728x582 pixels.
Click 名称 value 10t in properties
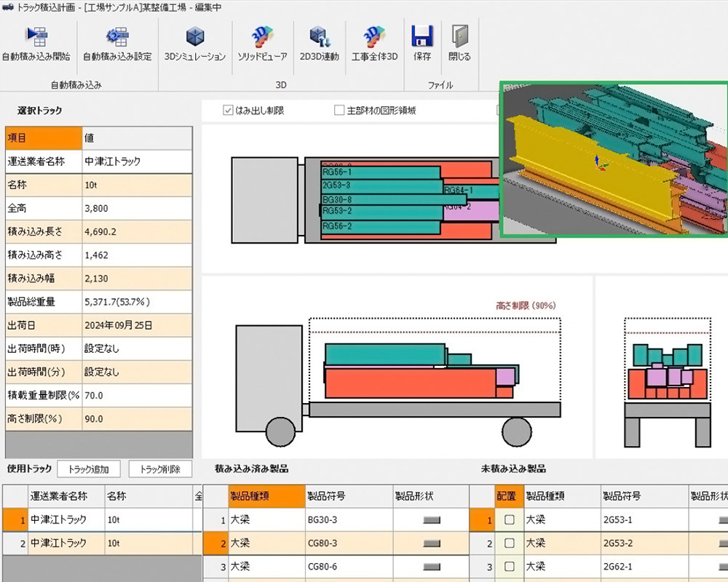(x=137, y=185)
